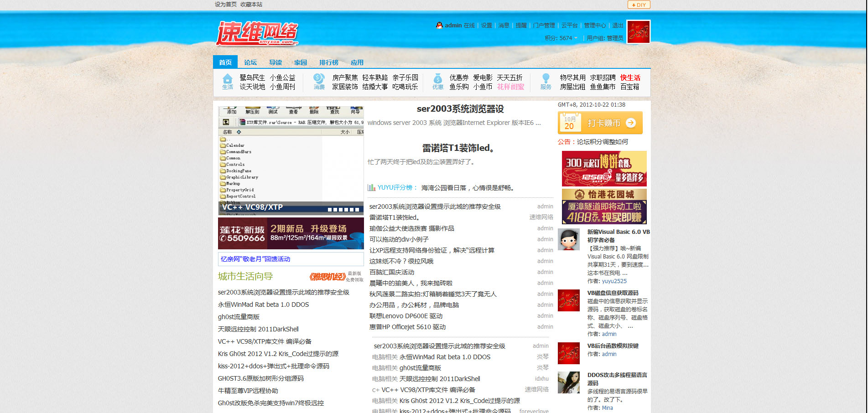Switch to the 排行榜 tab
The height and width of the screenshot is (413, 868).
coord(328,62)
